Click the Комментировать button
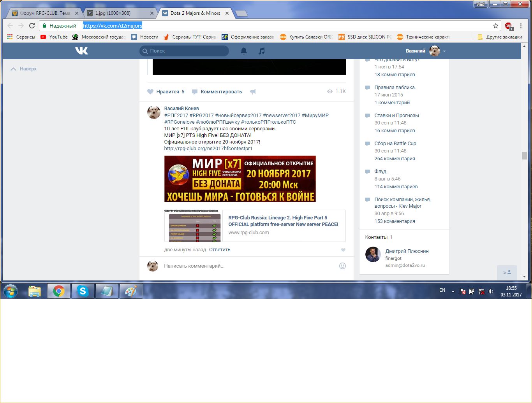The image size is (532, 403). pyautogui.click(x=217, y=92)
